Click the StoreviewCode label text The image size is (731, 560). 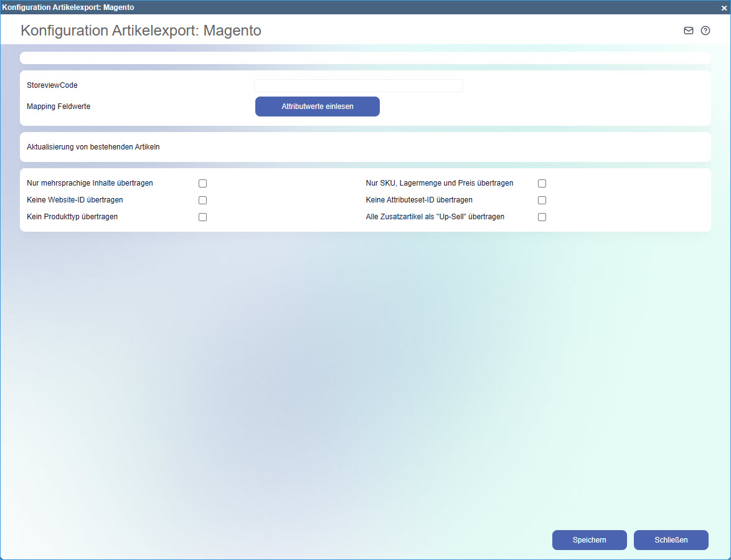[x=52, y=85]
